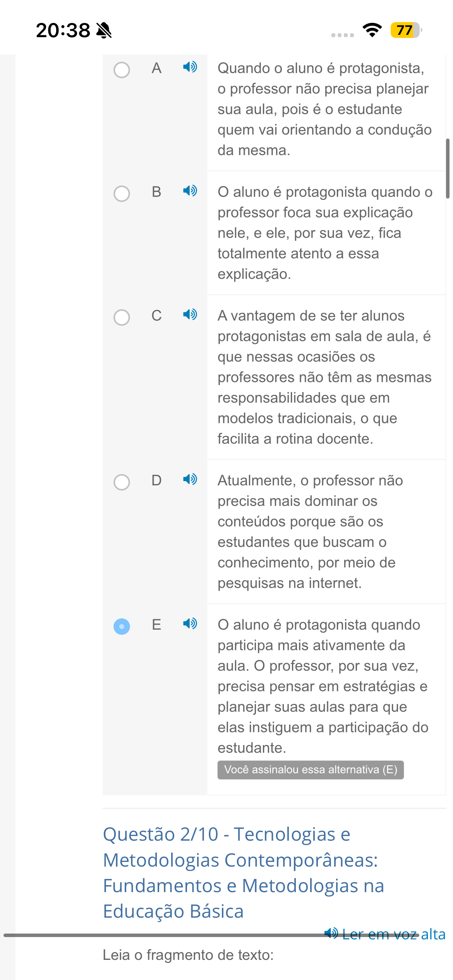Click alternative C answer text

(x=324, y=377)
